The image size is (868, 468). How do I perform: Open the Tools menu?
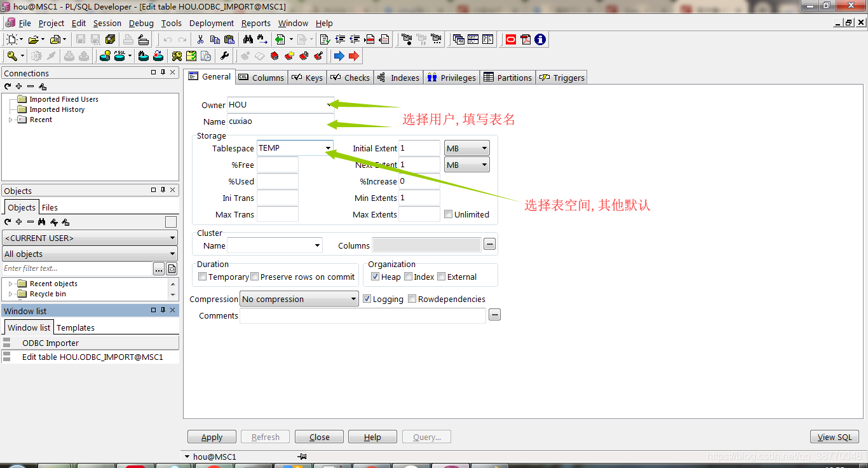coord(171,23)
